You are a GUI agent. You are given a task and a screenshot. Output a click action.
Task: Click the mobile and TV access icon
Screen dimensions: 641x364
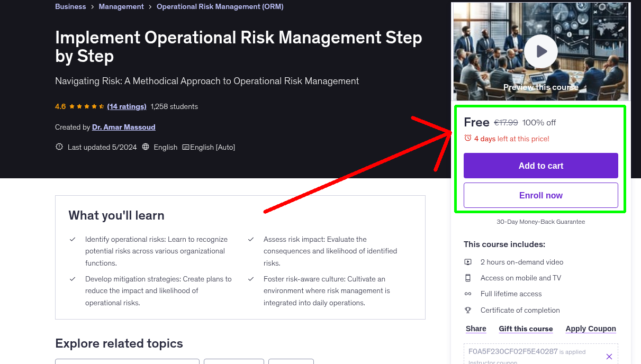coord(468,278)
